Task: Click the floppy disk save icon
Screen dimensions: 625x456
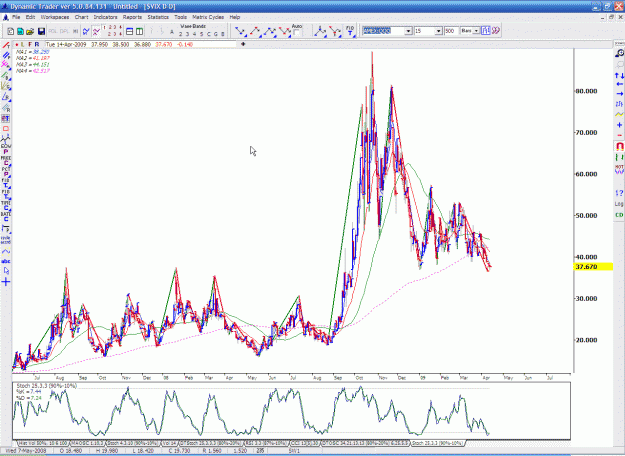Action: 41,31
